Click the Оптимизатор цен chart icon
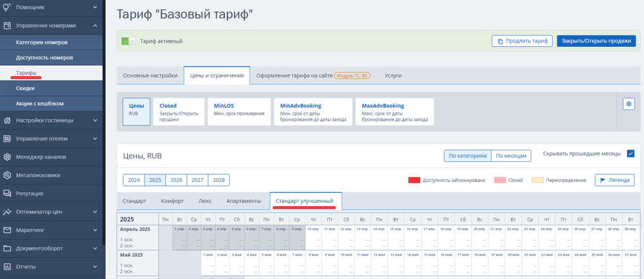 (x=7, y=212)
